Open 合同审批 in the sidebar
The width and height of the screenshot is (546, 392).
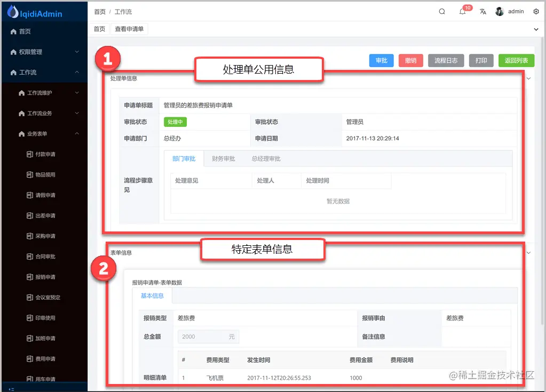coord(45,257)
